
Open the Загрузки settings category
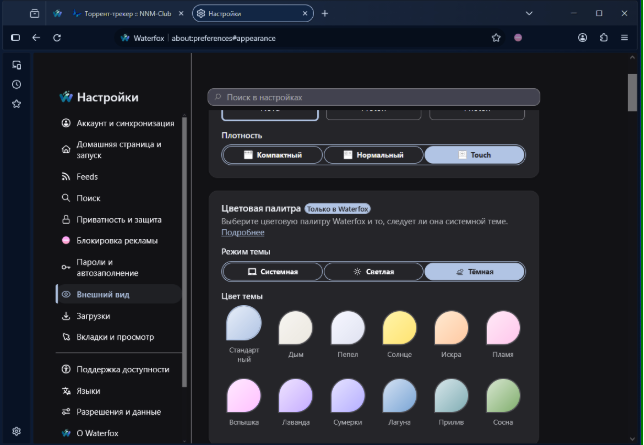click(118, 316)
